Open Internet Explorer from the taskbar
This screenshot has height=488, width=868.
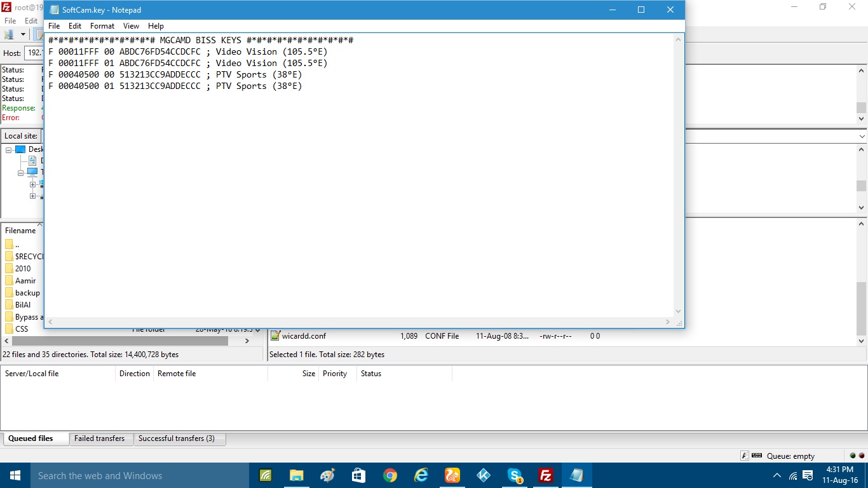coord(421,475)
